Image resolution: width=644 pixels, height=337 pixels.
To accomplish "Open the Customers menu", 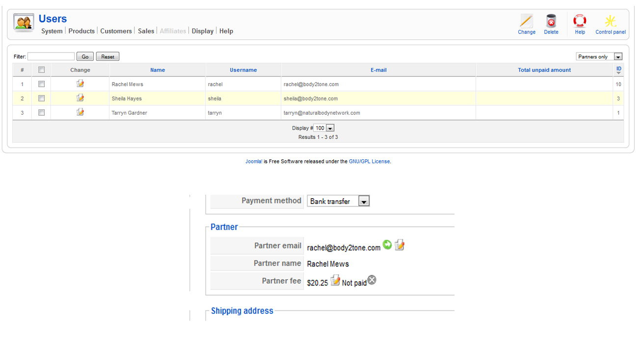I will 116,31.
